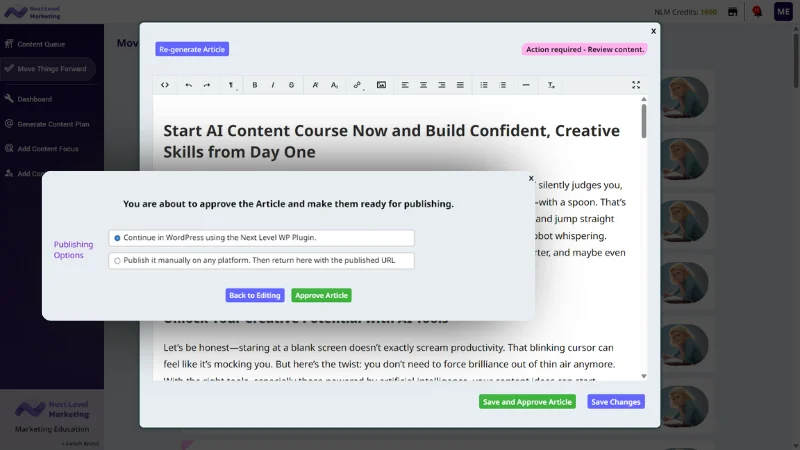This screenshot has width=800, height=450.
Task: Open ME user profile menu
Action: click(x=783, y=12)
